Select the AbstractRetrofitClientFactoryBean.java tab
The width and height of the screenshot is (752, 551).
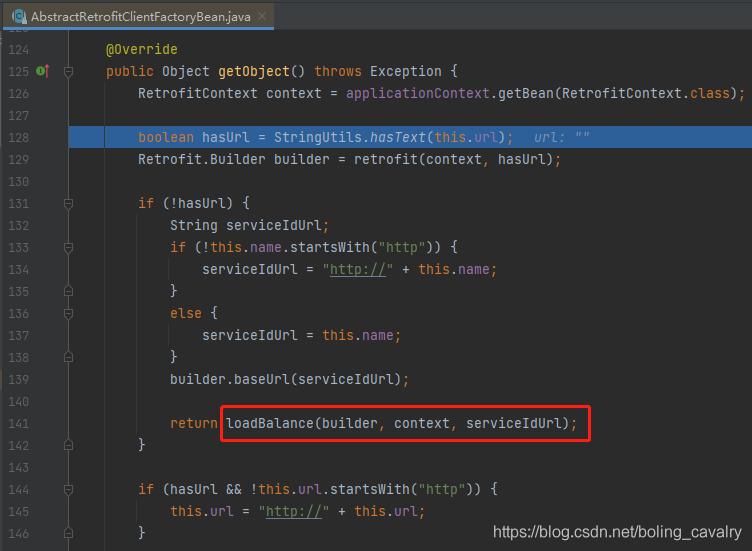point(140,17)
